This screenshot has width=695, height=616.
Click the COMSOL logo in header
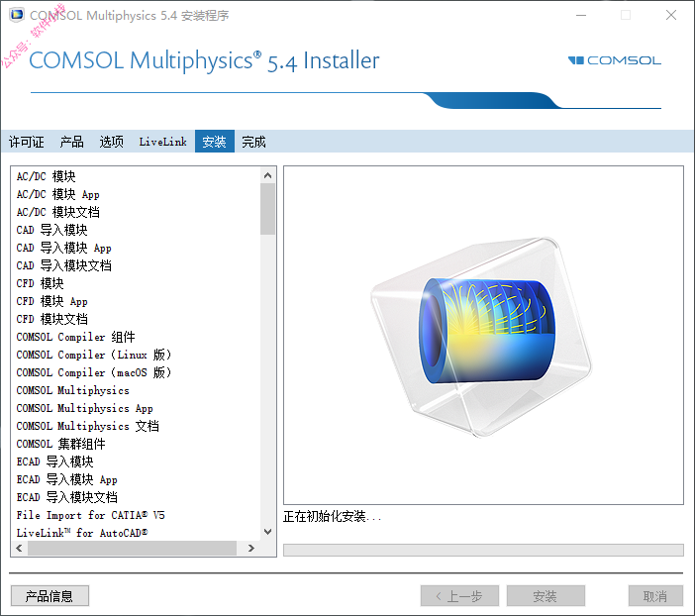point(615,60)
